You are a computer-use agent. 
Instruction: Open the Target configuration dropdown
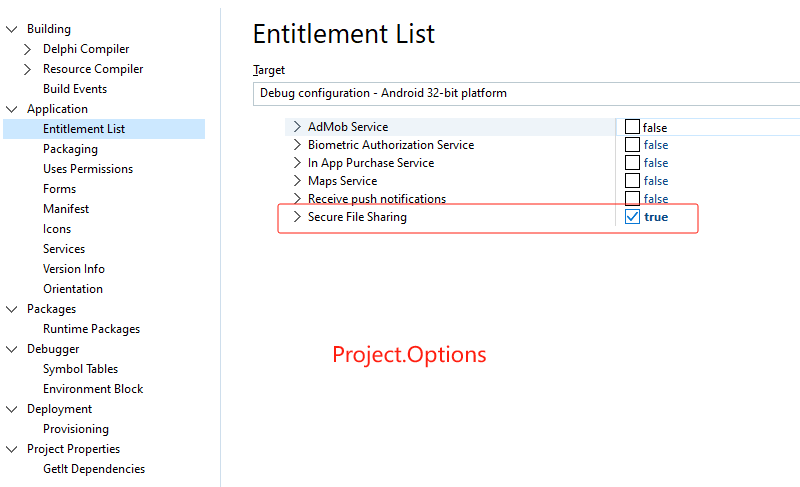coord(527,93)
